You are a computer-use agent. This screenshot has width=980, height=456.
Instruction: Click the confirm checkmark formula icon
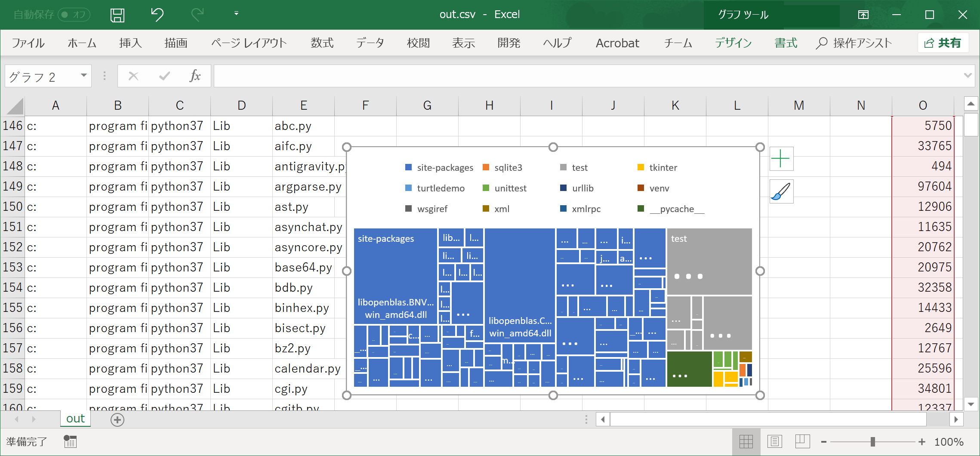point(164,76)
